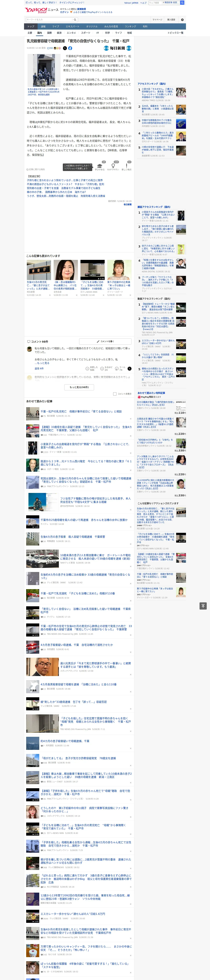Expand 返信 6件 replies

pos(39,368)
